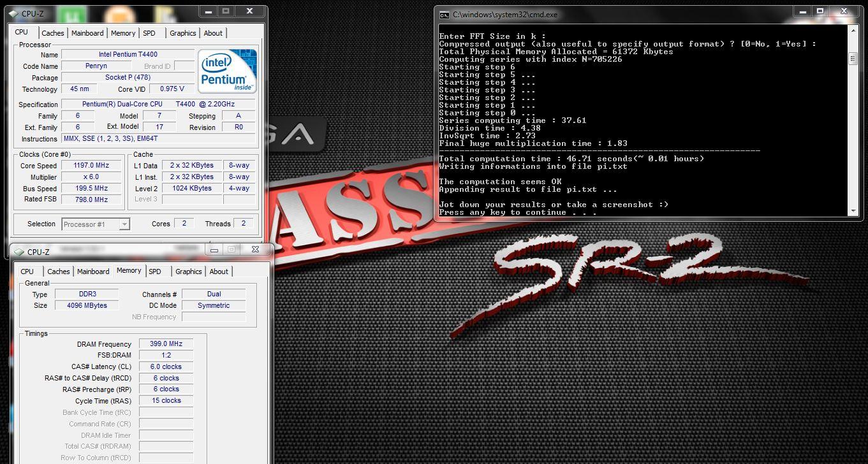This screenshot has width=868, height=464.
Task: Open Caches tab in lower CPU-Z window
Action: click(59, 272)
